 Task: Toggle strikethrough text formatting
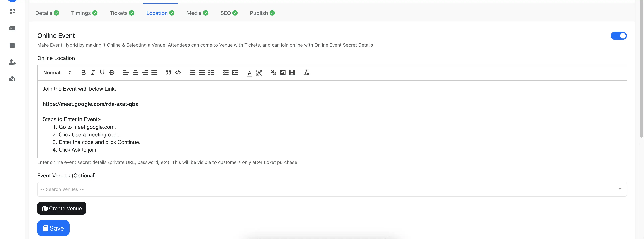(x=112, y=73)
